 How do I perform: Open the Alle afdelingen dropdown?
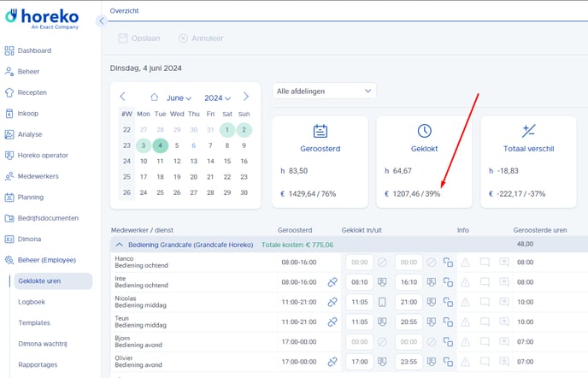(x=325, y=92)
